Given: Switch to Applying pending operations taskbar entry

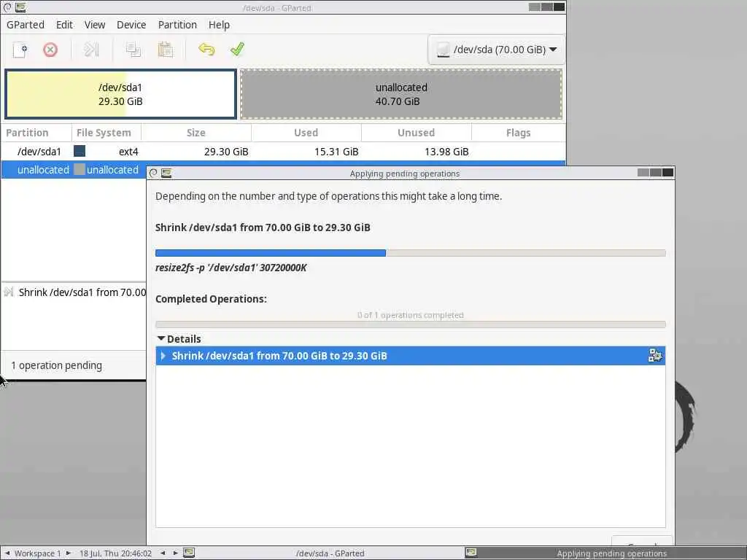Looking at the screenshot, I should [605, 553].
